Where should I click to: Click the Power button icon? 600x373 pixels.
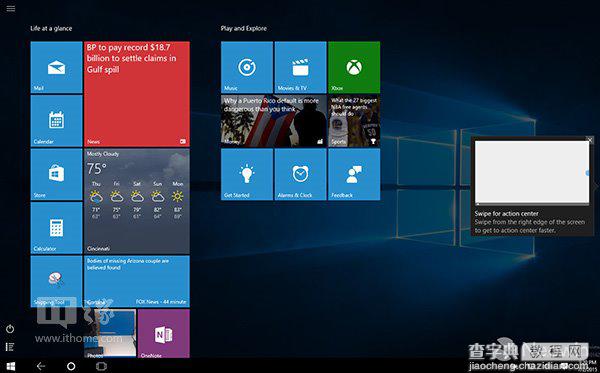(10, 329)
